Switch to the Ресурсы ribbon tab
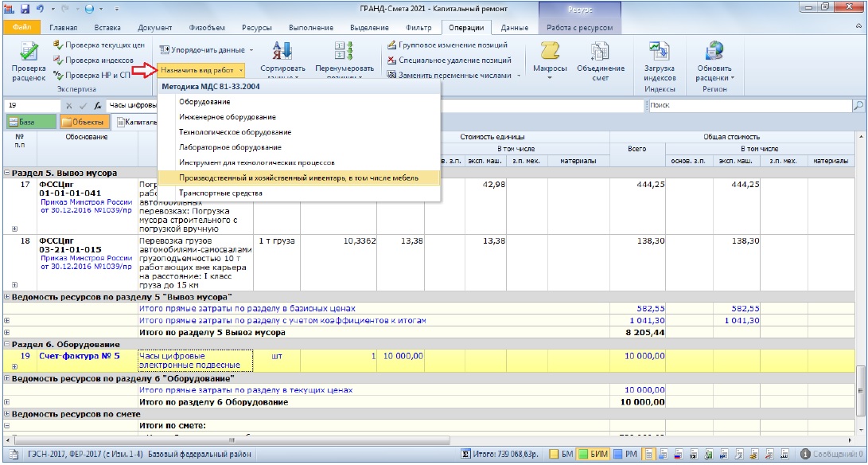Screen dimensions: 868x465 pyautogui.click(x=257, y=28)
